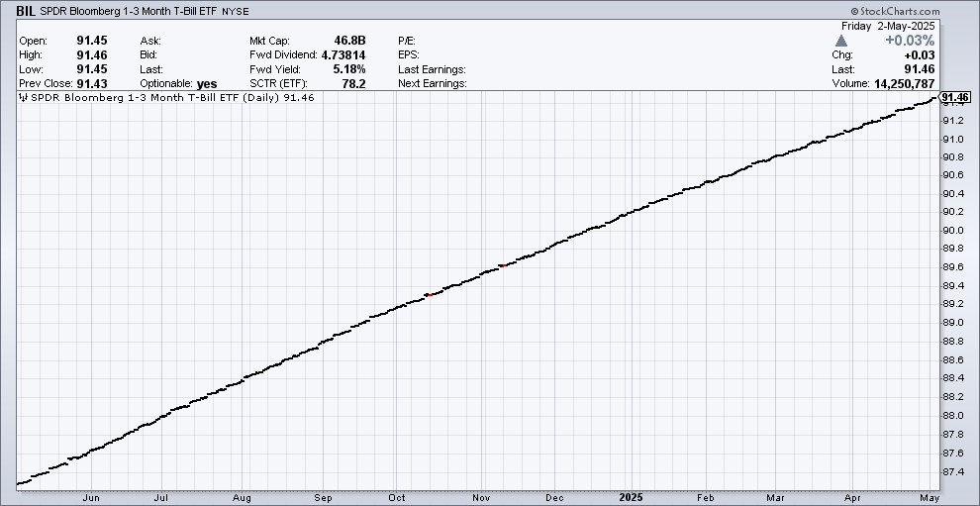This screenshot has height=506, width=980.
Task: Click the chart legend text ending (Daily) 91.46
Action: pyautogui.click(x=172, y=98)
